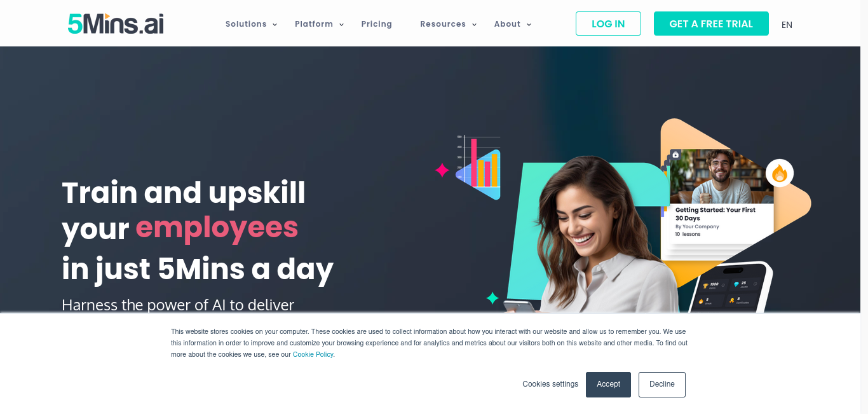The height and width of the screenshot is (414, 868).
Task: Open the Cookie Policy link
Action: click(313, 354)
